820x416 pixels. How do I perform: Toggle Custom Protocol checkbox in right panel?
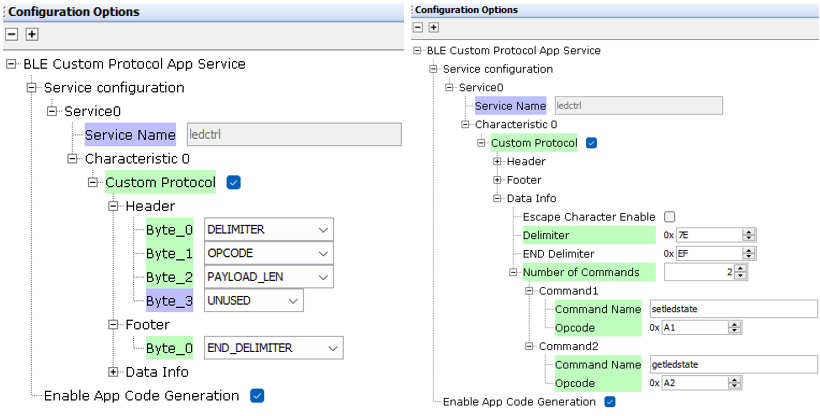point(591,143)
